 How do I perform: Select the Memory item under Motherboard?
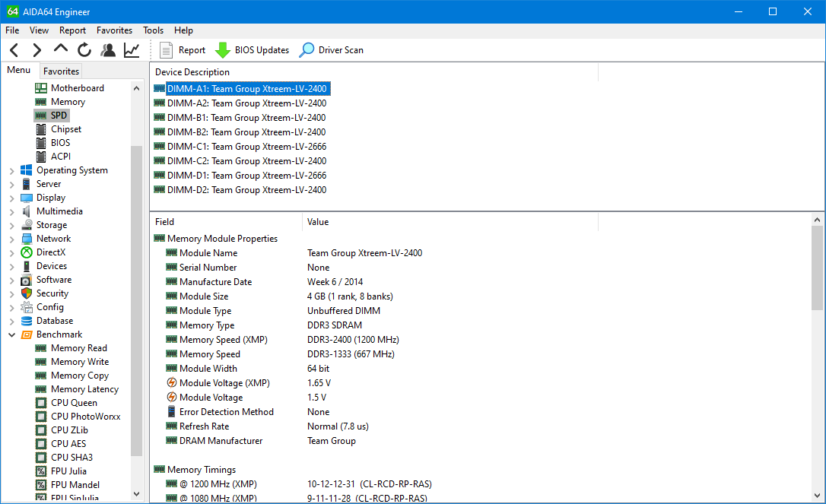point(68,102)
